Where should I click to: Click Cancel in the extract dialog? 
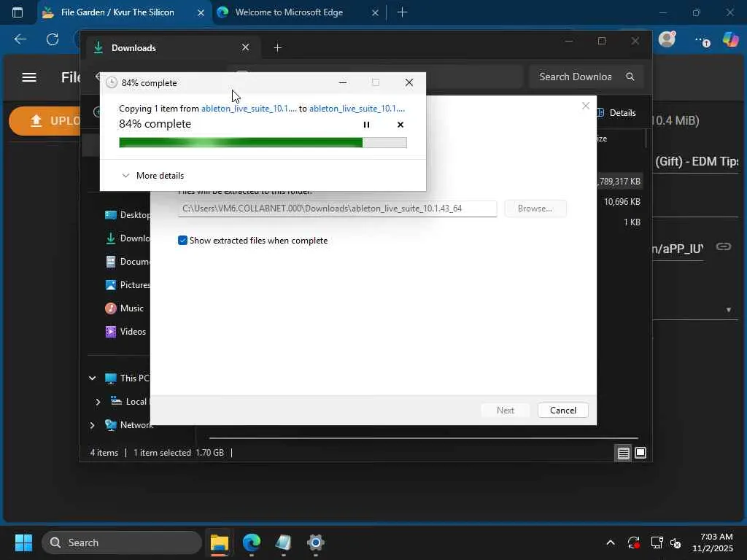[562, 411]
